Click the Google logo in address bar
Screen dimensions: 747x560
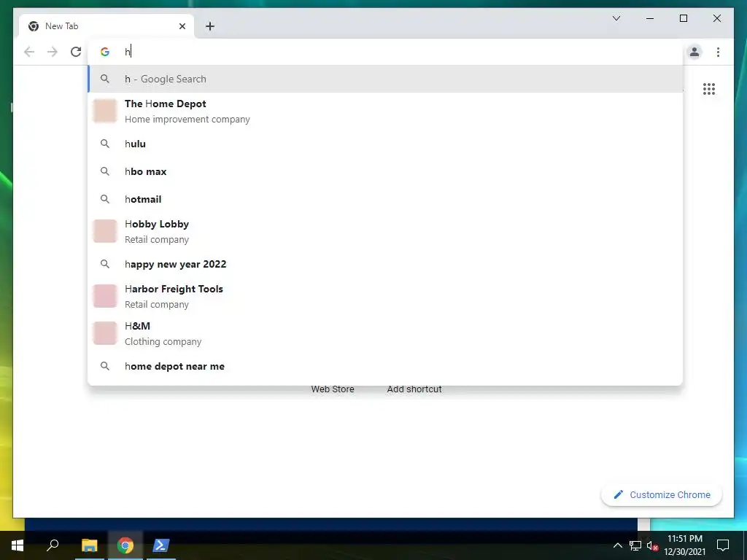tap(105, 52)
